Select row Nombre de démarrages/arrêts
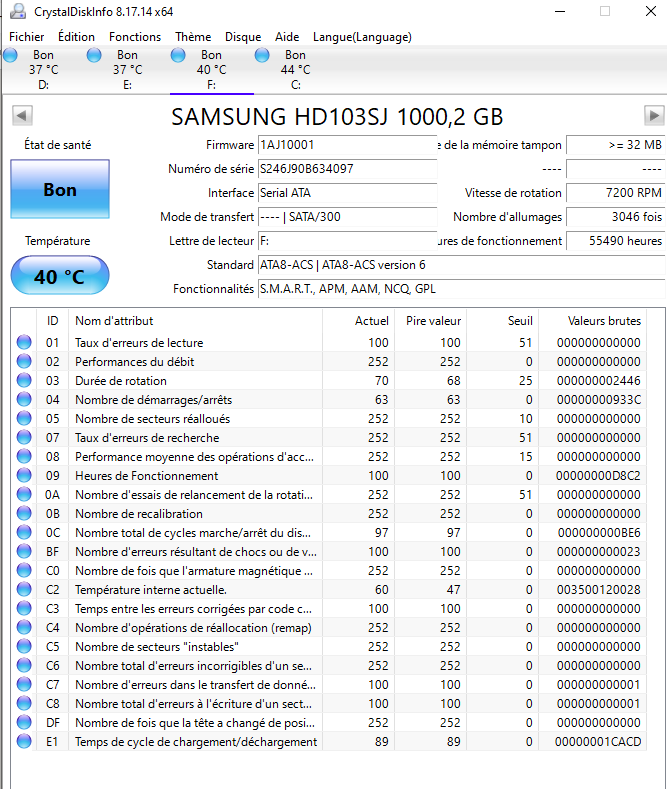The height and width of the screenshot is (789, 667). (x=328, y=400)
